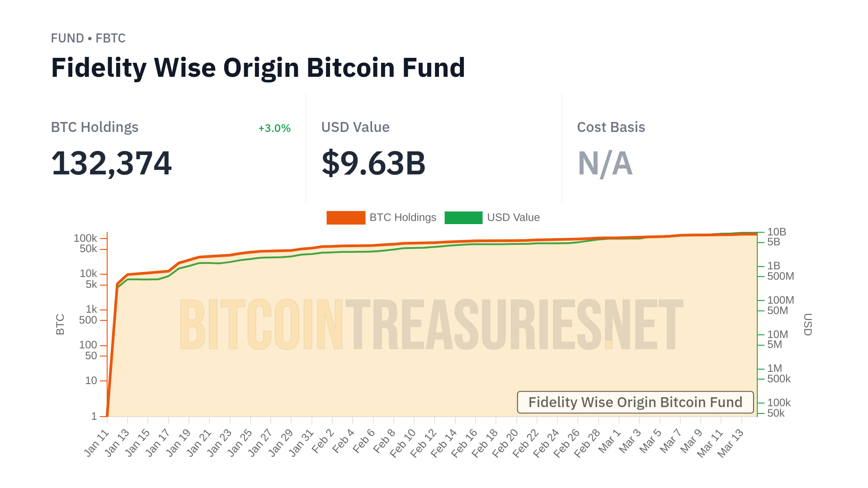Click the FUND • FBTC breadcrumb text
Image resolution: width=868 pixels, height=488 pixels.
(88, 38)
